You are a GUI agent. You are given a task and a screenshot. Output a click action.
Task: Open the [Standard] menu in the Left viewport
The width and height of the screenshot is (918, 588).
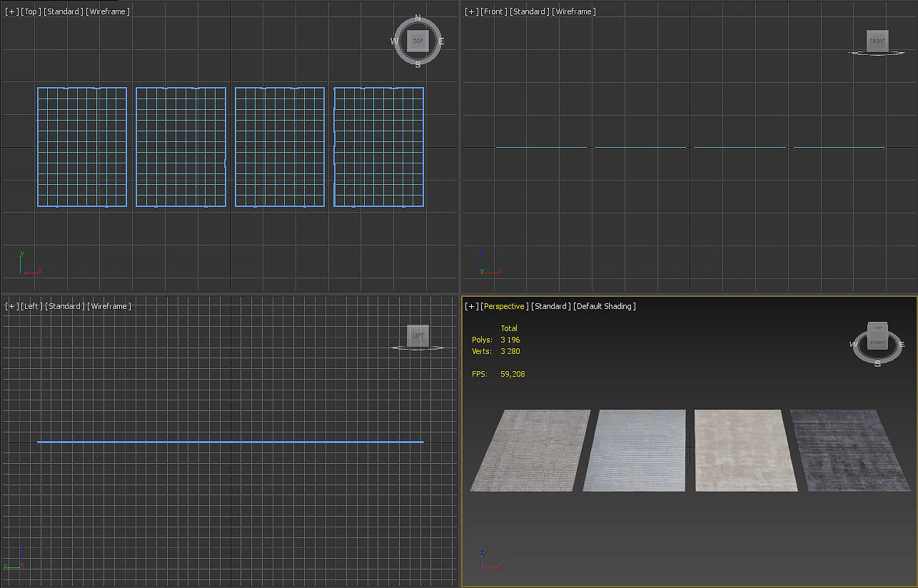click(x=65, y=306)
